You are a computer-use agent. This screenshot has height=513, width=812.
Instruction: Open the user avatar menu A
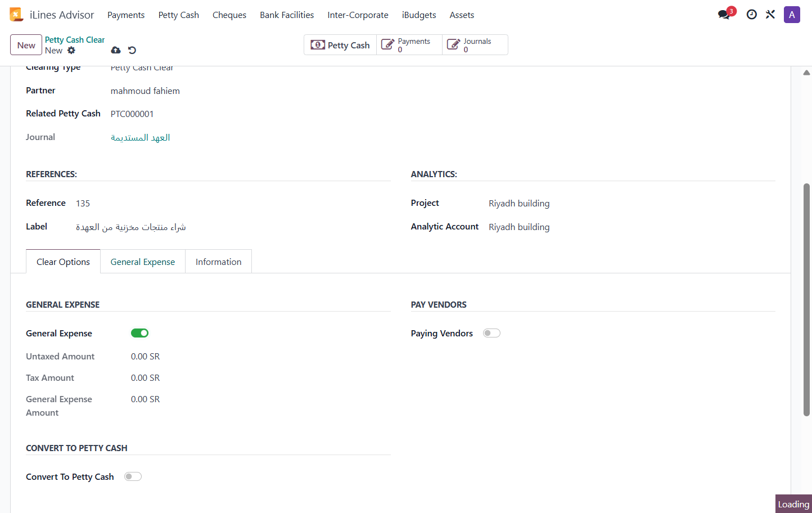pyautogui.click(x=792, y=15)
